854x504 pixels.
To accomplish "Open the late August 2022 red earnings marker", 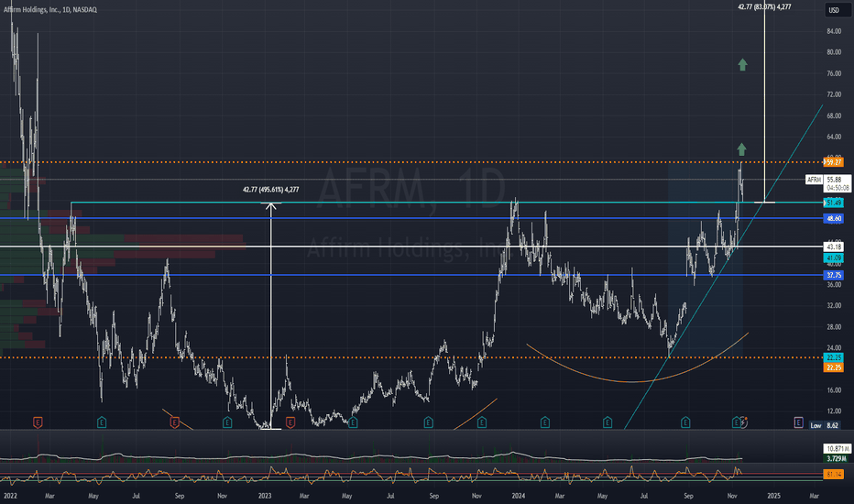I will (174, 422).
